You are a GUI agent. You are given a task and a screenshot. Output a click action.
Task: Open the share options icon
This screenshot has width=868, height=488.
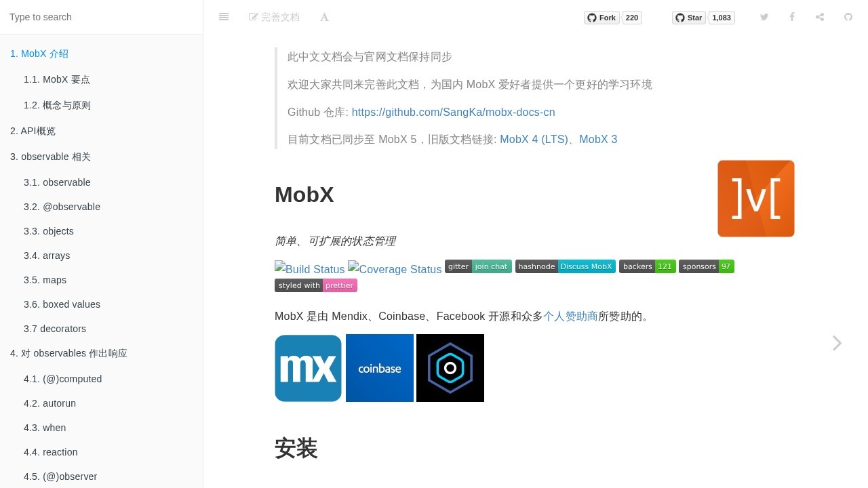pyautogui.click(x=820, y=17)
